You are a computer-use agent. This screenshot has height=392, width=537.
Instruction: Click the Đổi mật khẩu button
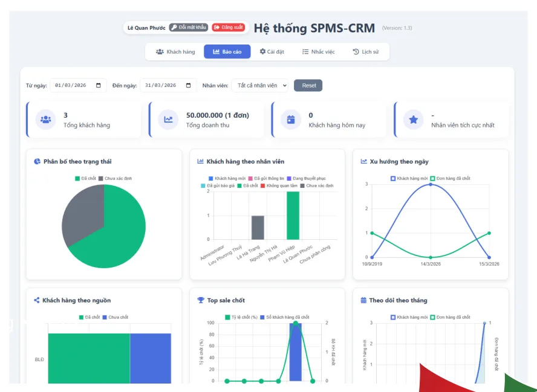click(x=189, y=27)
